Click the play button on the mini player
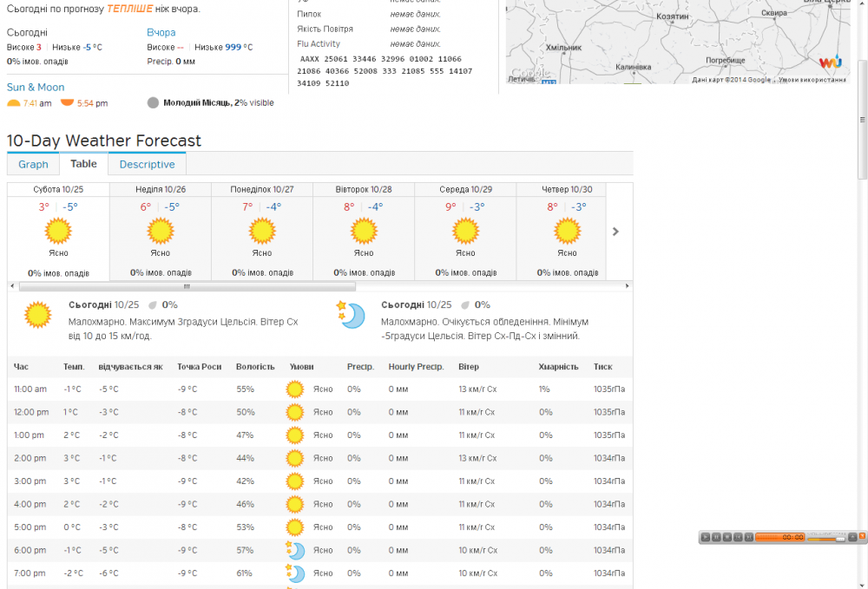This screenshot has width=868, height=589. click(706, 537)
